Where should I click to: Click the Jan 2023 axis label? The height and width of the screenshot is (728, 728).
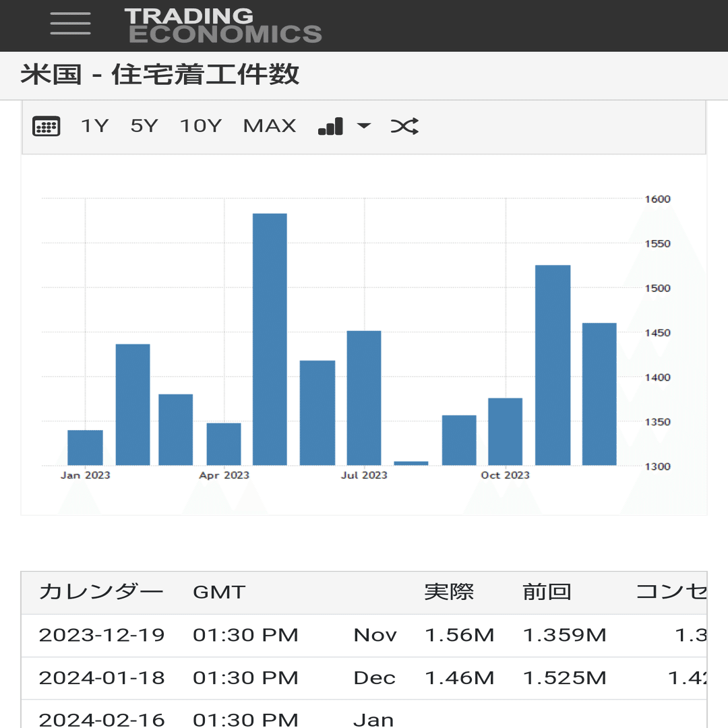[86, 475]
